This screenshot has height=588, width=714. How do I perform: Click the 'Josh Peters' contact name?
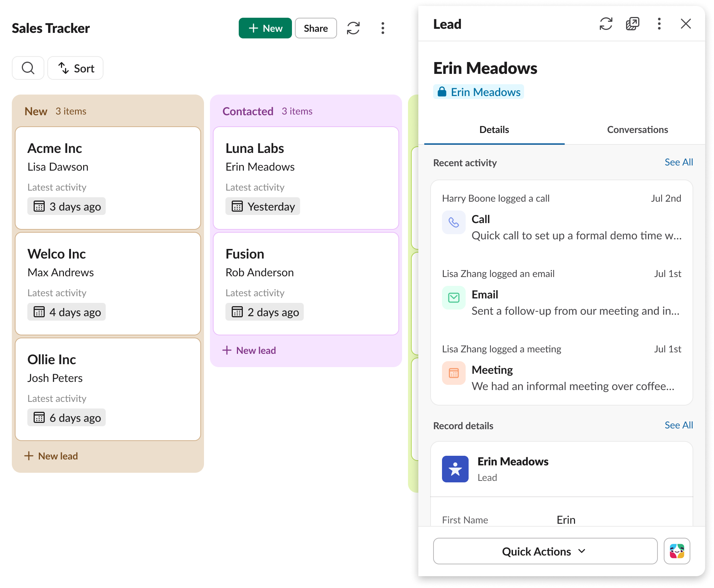click(x=55, y=378)
